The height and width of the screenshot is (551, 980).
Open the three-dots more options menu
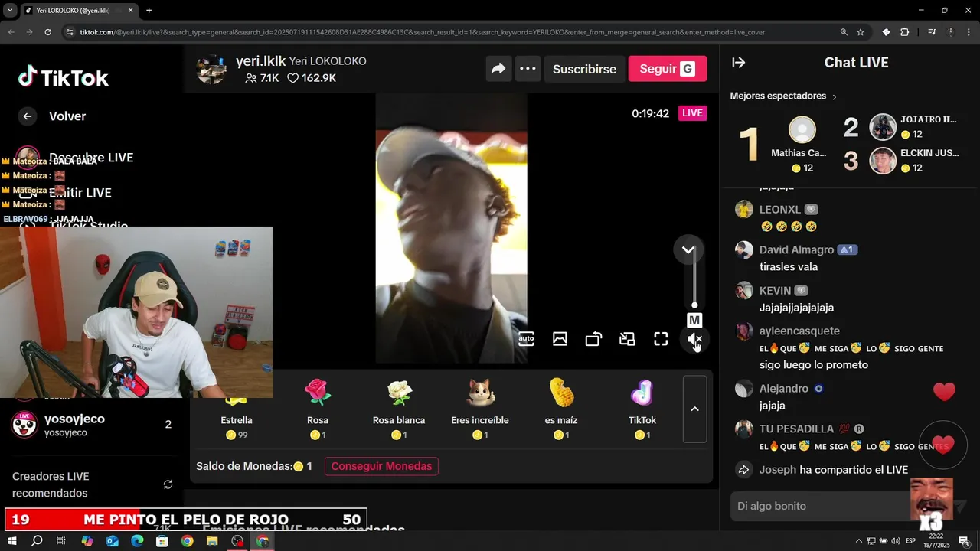(528, 69)
